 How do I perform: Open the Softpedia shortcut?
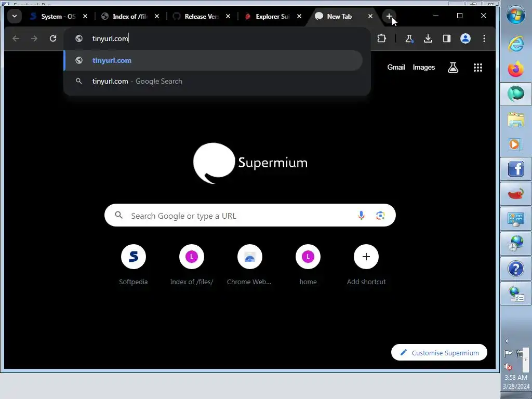(134, 264)
